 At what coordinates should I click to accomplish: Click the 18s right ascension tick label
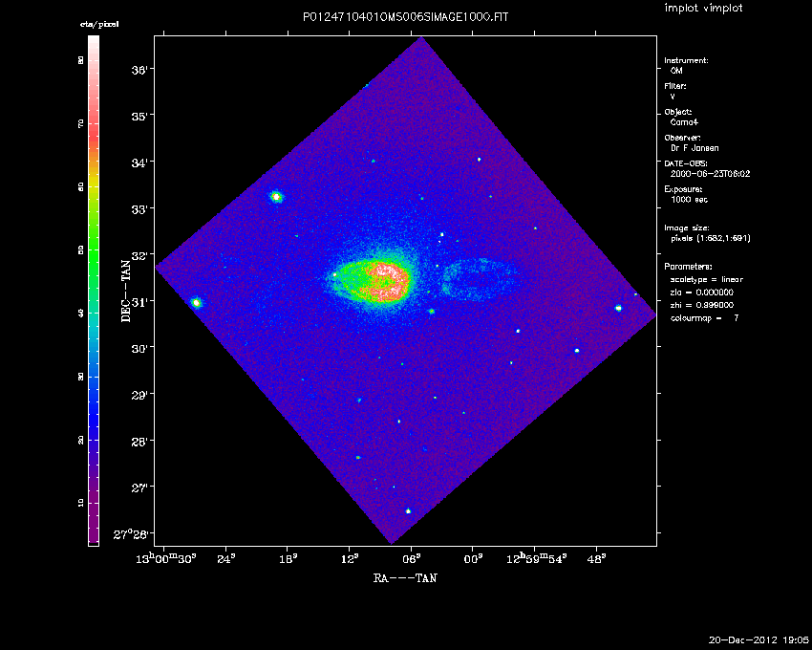point(288,559)
